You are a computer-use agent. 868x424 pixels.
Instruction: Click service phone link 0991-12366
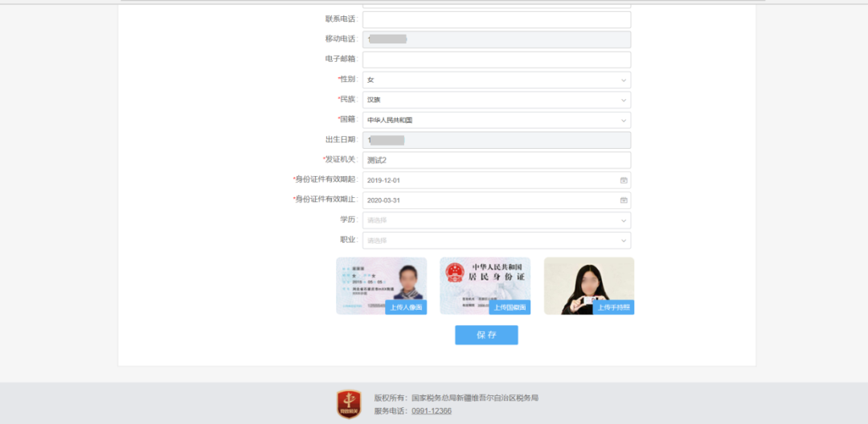pos(432,410)
